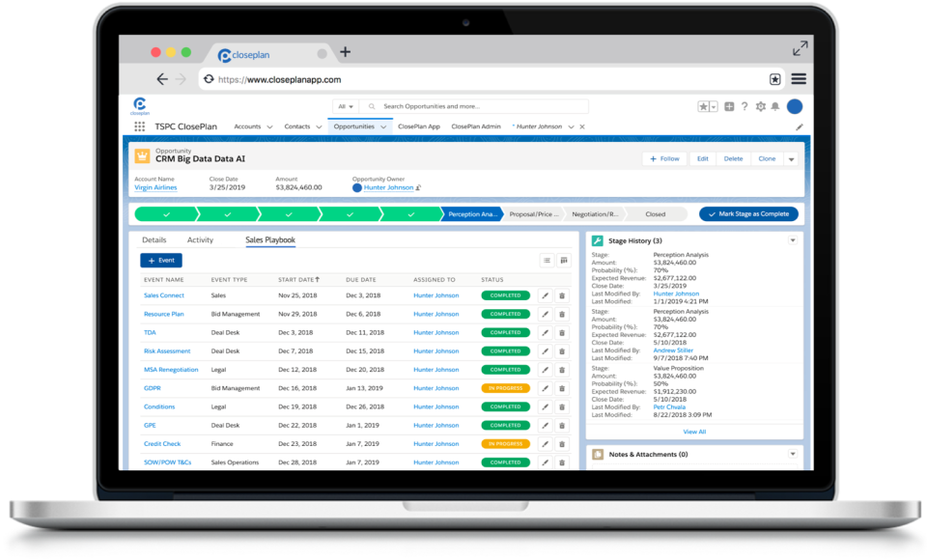Screen dimensions: 927x560
Task: Open the setup gear icon
Action: point(760,106)
